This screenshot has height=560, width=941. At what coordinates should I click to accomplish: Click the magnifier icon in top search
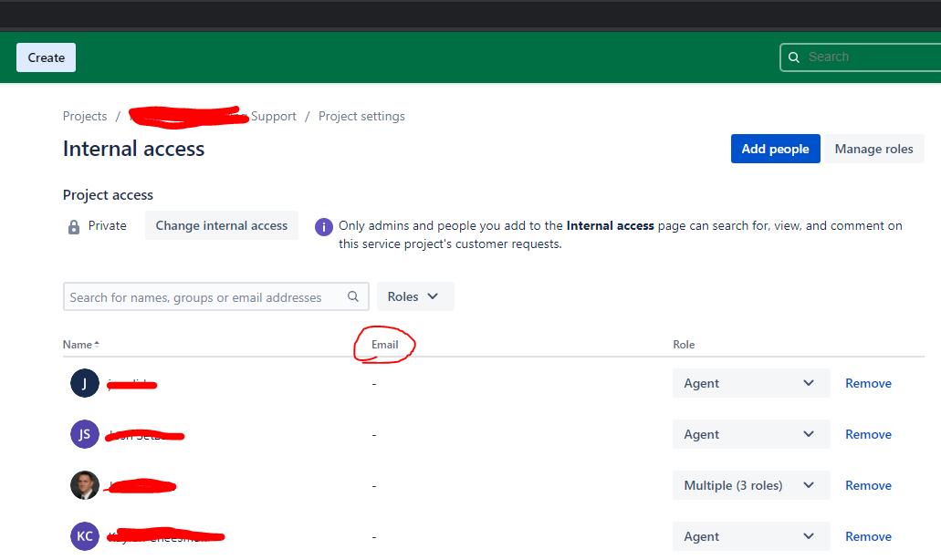tap(794, 57)
